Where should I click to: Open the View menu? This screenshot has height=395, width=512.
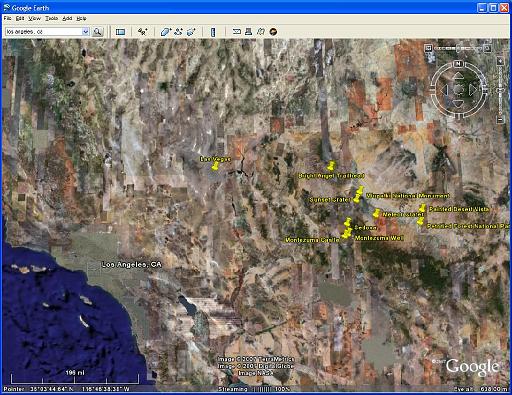[34, 18]
